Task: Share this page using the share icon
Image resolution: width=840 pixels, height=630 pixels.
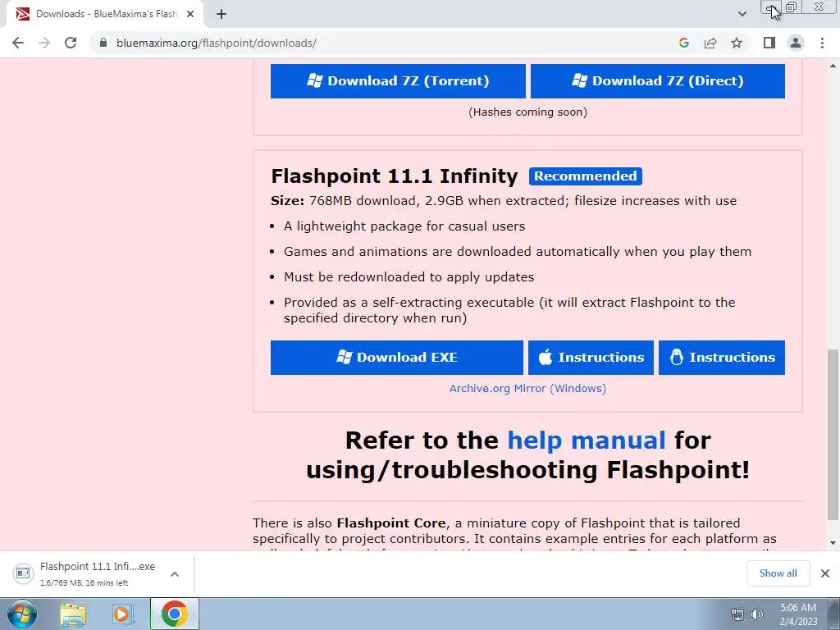Action: click(710, 43)
